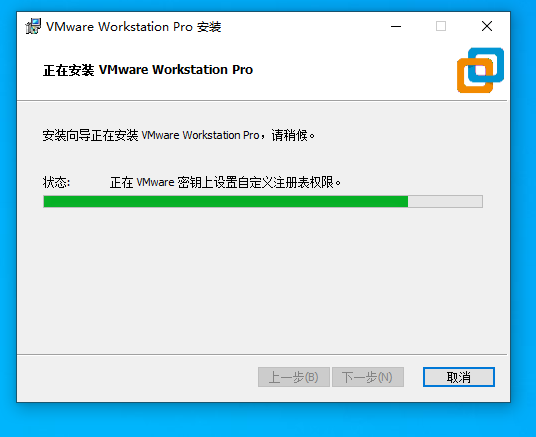Close the installer window with the X
The height and width of the screenshot is (437, 536).
487,26
